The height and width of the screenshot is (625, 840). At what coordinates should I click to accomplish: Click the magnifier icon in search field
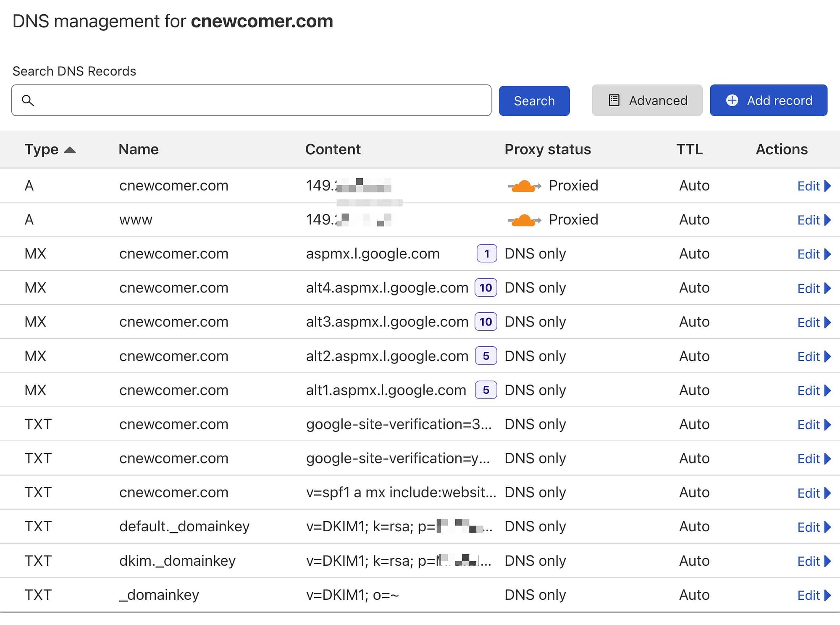click(28, 100)
